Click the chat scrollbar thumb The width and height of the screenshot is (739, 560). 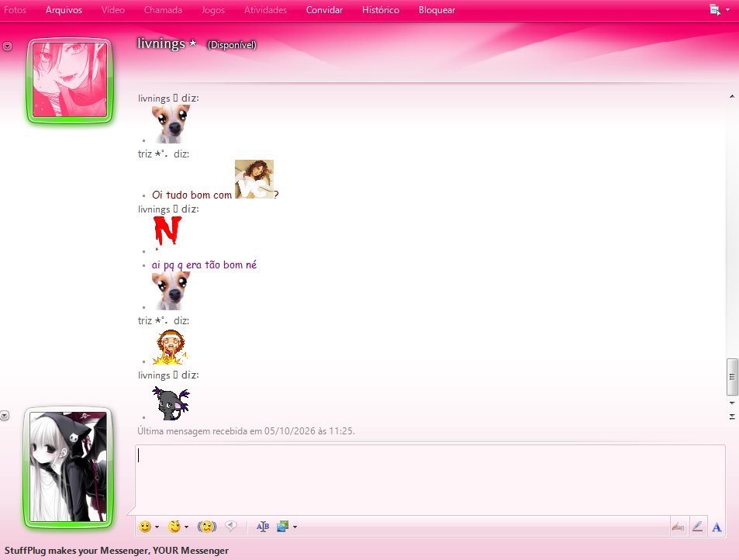pyautogui.click(x=732, y=377)
